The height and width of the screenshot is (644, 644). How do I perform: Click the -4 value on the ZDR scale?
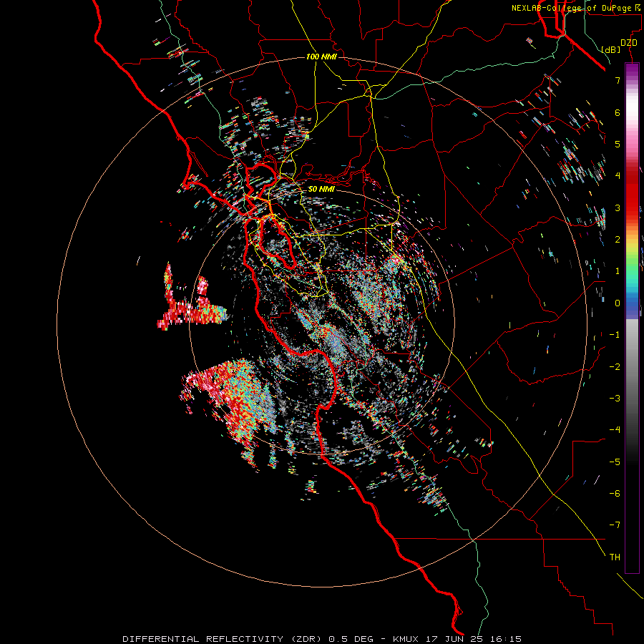pyautogui.click(x=615, y=430)
